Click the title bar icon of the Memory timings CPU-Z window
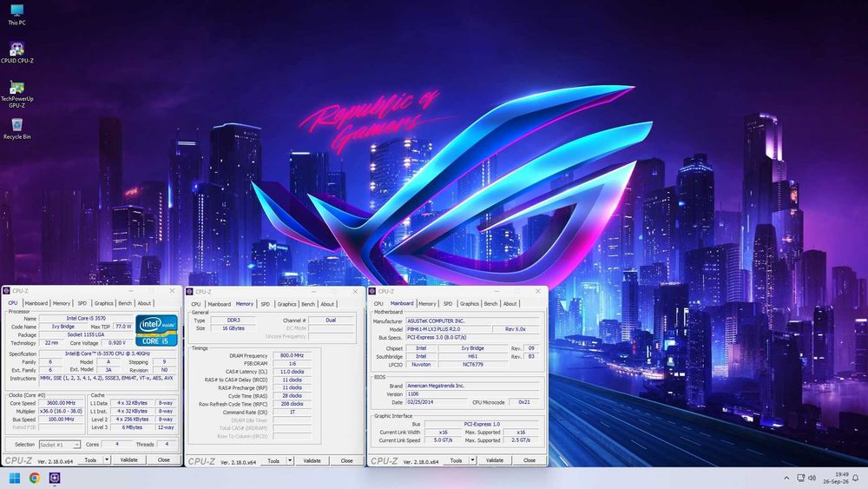This screenshot has height=489, width=868. point(189,291)
